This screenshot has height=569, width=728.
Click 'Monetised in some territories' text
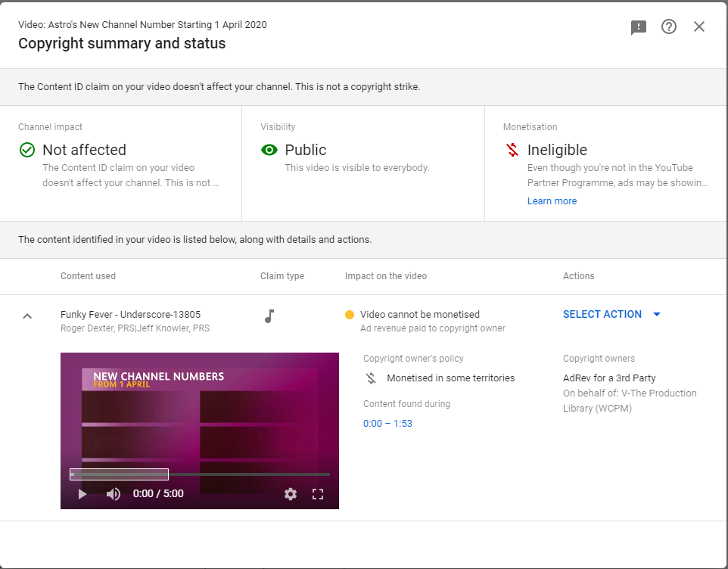coord(451,378)
